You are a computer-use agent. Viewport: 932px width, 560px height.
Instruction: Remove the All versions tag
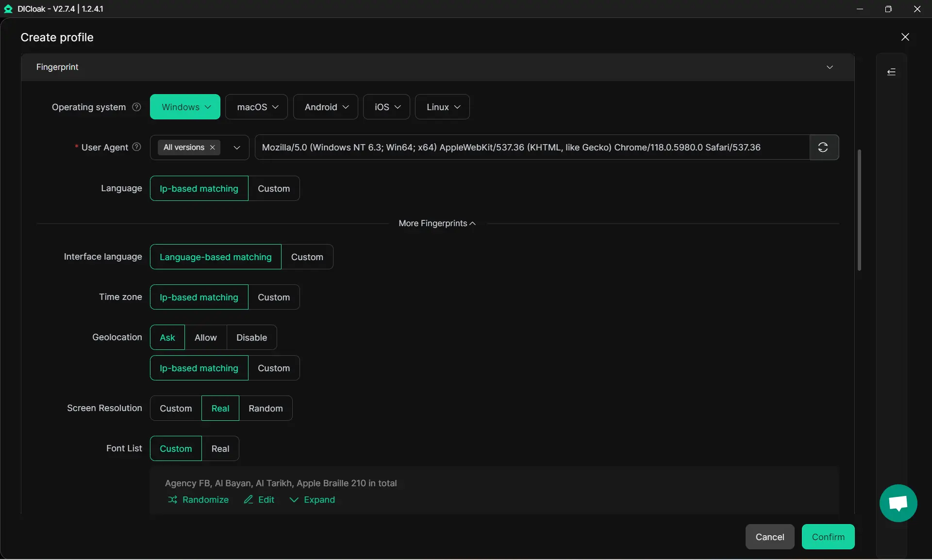click(212, 148)
